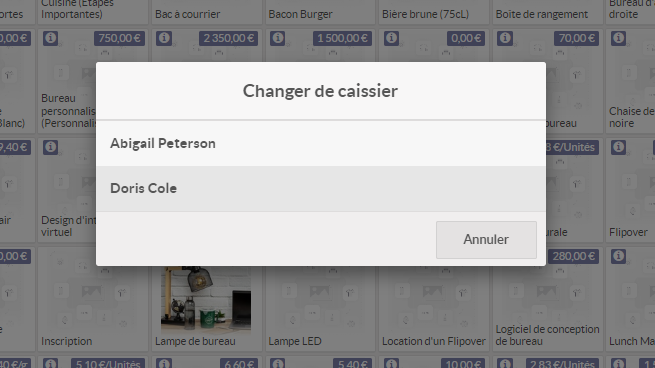Open info icon beside 5,10 €/Unités price
The width and height of the screenshot is (655, 368).
tap(51, 363)
